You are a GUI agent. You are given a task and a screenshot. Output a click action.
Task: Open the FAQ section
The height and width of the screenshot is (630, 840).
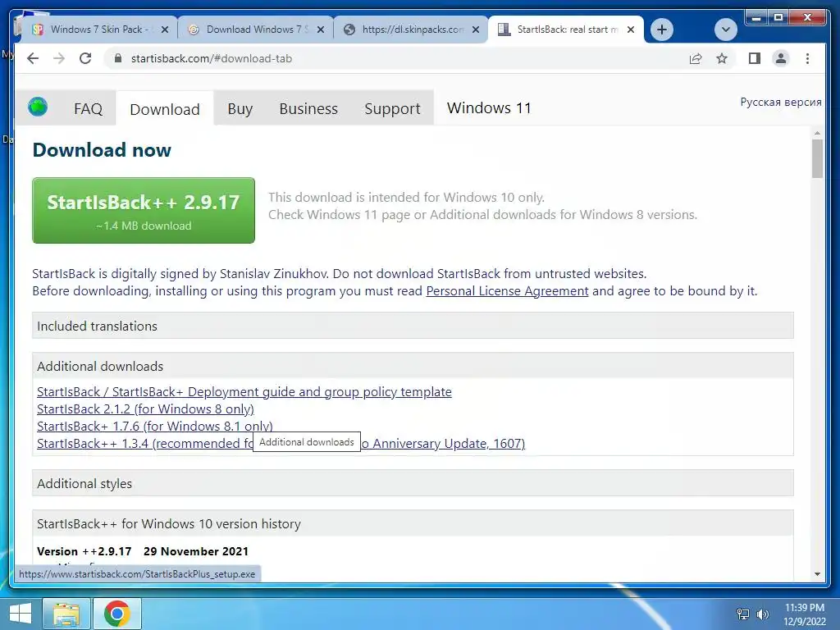coord(88,109)
